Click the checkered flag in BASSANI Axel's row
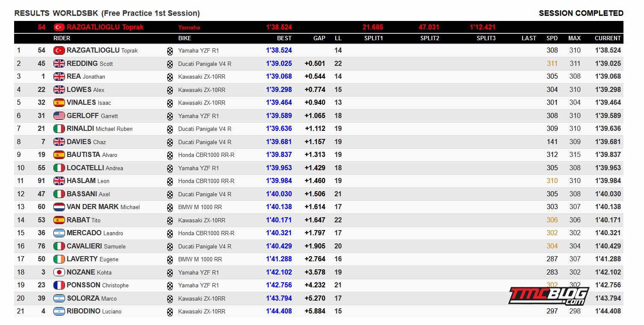 point(170,194)
